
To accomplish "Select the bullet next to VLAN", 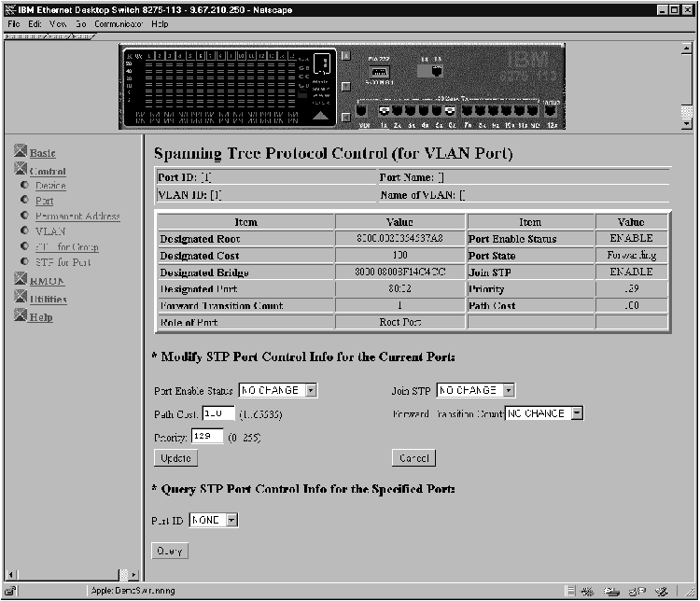I will pyautogui.click(x=25, y=230).
